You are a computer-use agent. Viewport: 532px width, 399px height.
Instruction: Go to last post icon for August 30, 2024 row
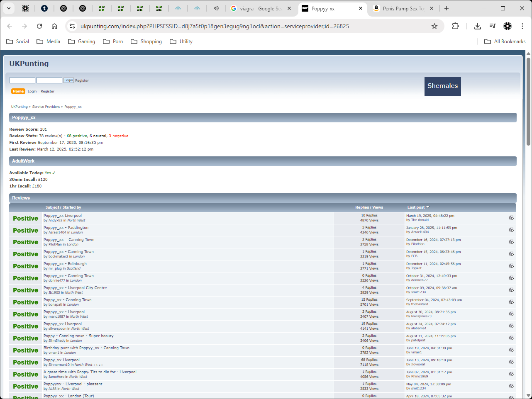pos(511,314)
